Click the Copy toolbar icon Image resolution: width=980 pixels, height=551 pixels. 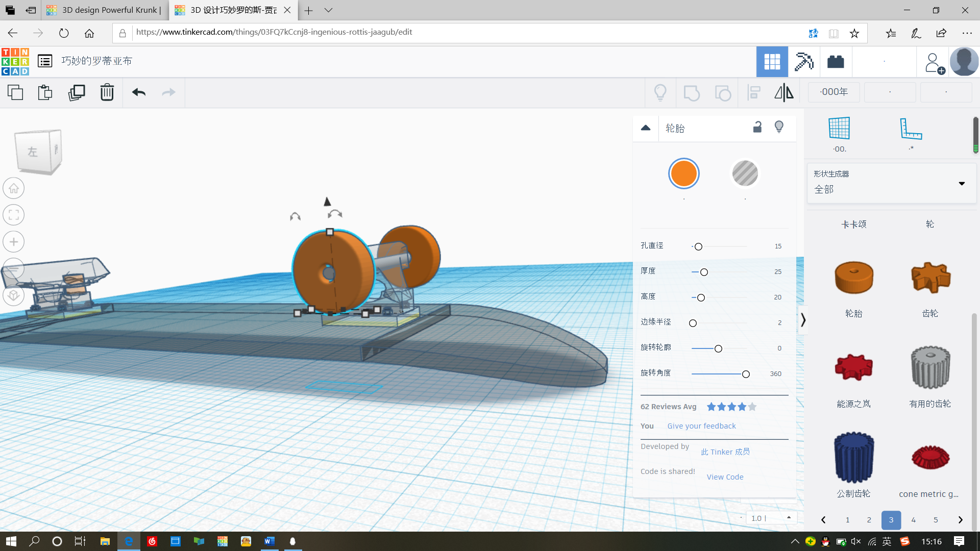[15, 92]
